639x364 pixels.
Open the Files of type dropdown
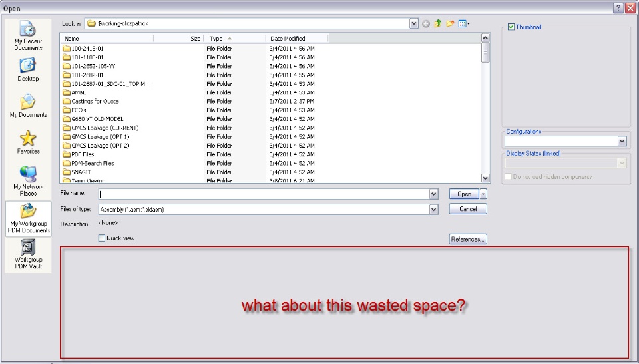433,210
